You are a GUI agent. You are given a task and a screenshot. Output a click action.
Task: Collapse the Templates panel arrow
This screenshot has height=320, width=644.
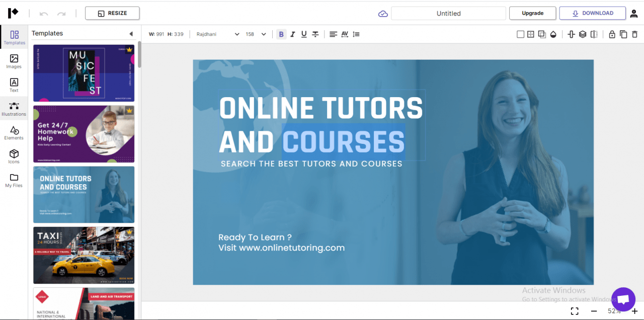point(131,34)
